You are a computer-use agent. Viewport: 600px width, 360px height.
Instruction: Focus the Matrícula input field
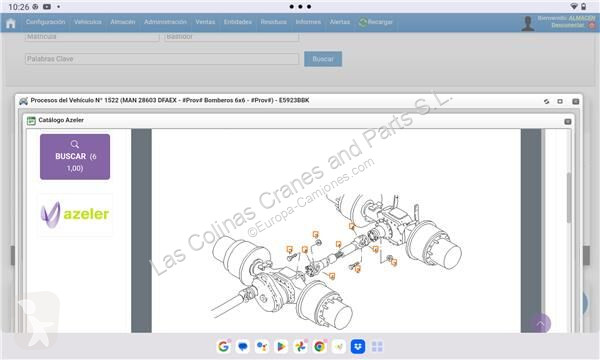92,37
